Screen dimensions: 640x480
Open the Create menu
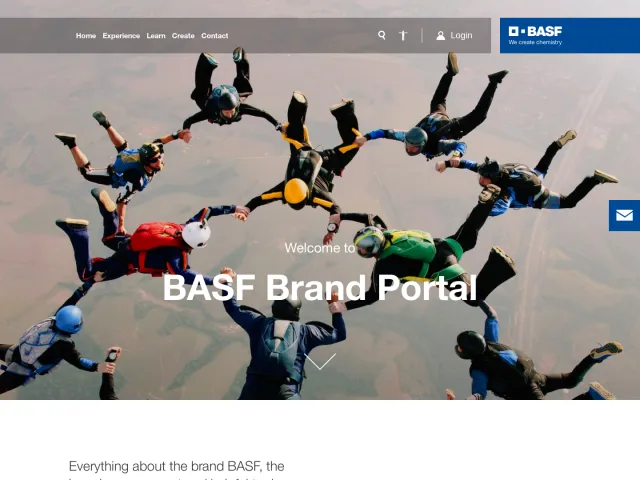tap(183, 36)
